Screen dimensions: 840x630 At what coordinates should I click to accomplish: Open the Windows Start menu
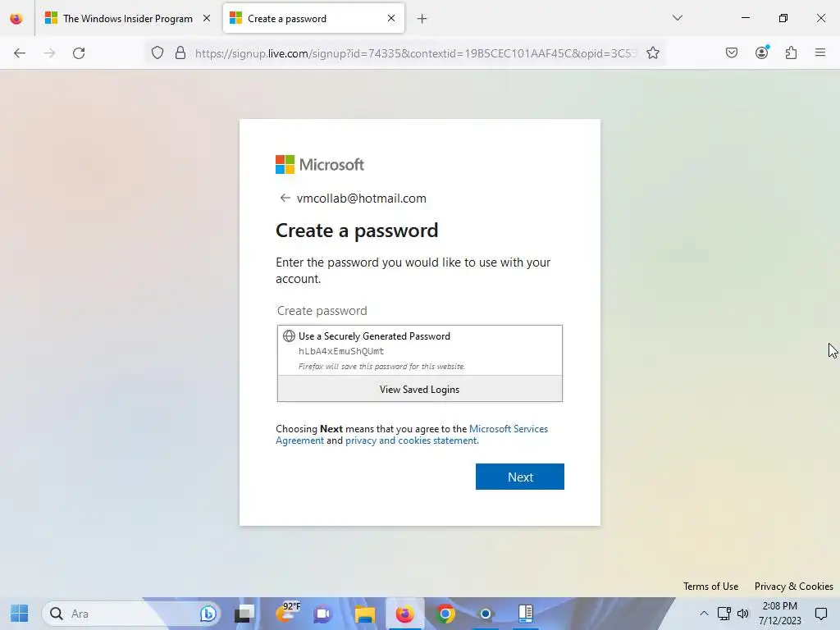[x=20, y=614]
